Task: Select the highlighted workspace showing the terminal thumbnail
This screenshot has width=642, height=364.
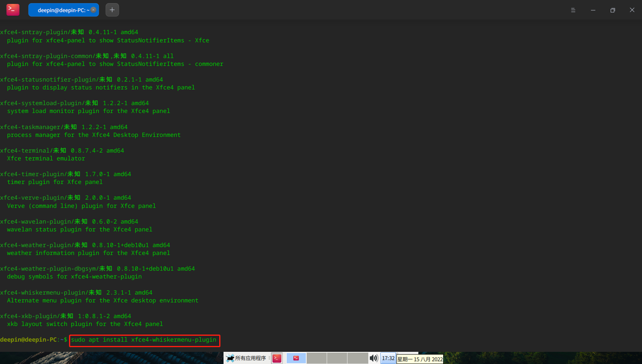Action: point(296,358)
